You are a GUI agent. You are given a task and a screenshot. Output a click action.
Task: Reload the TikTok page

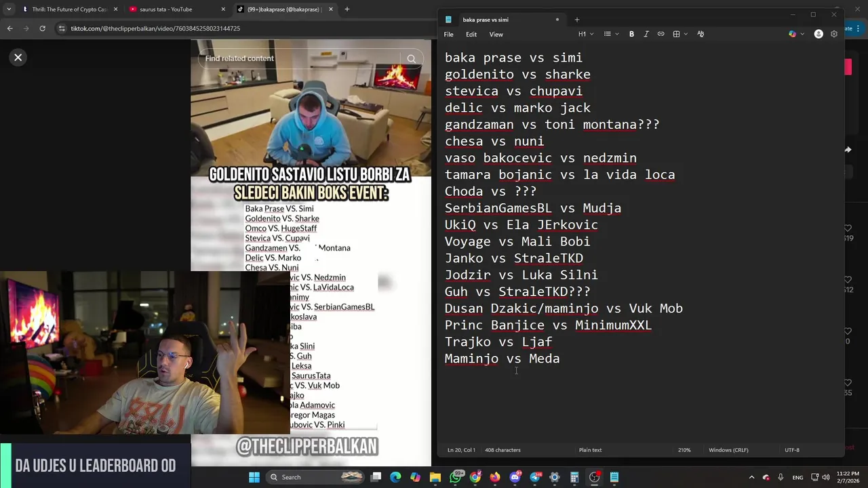(x=42, y=28)
